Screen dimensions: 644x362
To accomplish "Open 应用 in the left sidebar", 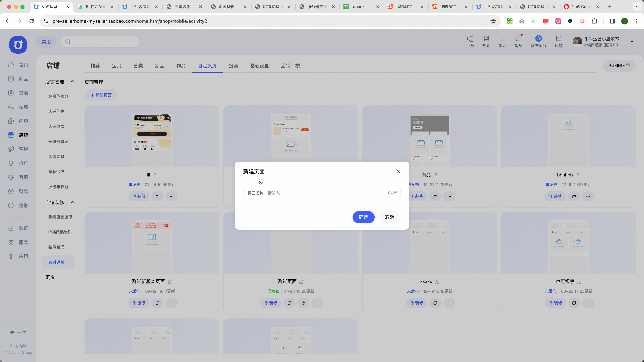I will (x=18, y=256).
